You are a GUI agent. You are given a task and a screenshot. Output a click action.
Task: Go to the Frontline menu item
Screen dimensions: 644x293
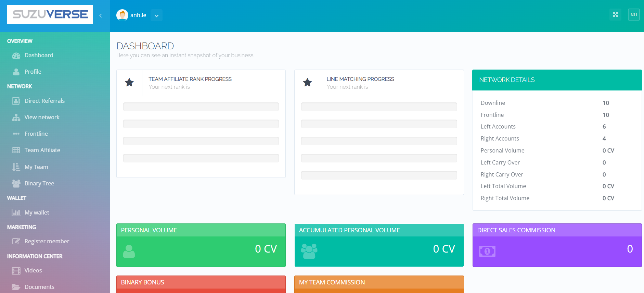[x=36, y=134]
